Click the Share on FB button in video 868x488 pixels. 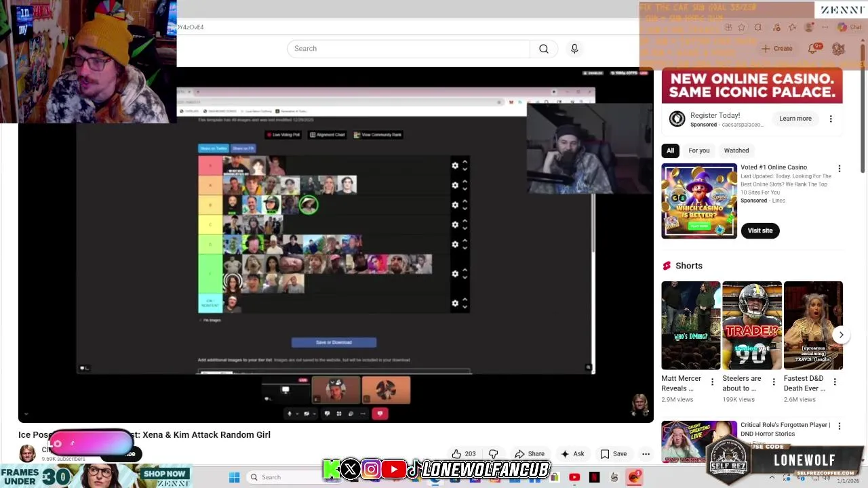243,148
